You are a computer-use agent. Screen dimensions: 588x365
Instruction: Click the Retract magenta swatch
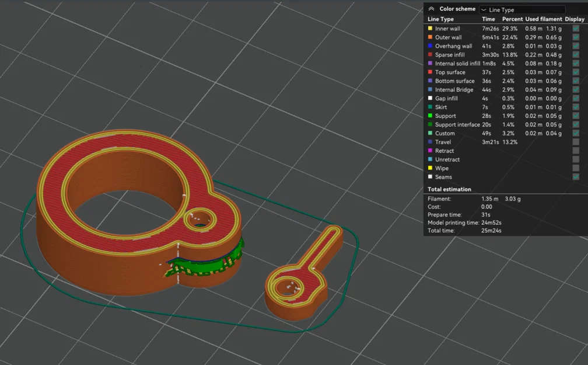point(430,150)
